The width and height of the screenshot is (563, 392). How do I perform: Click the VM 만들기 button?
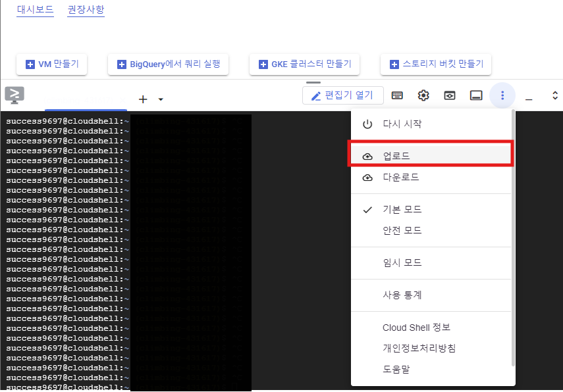[52, 64]
